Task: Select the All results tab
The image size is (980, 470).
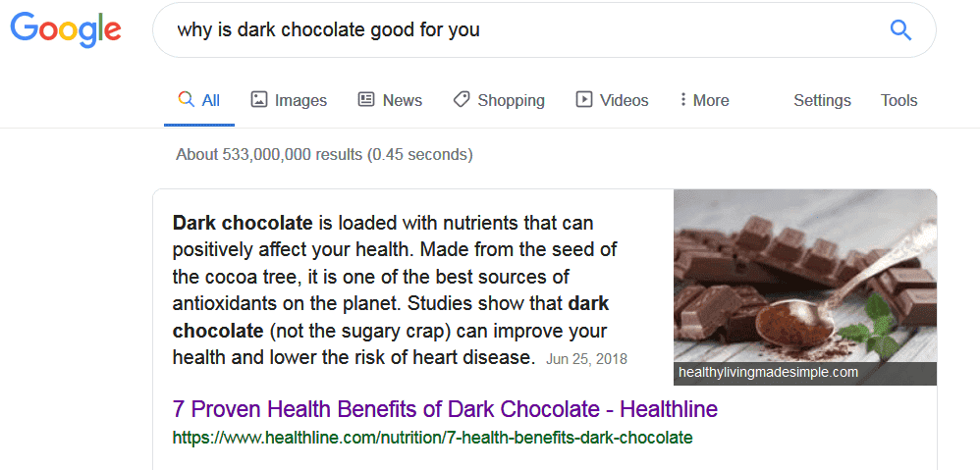Action: 199,100
